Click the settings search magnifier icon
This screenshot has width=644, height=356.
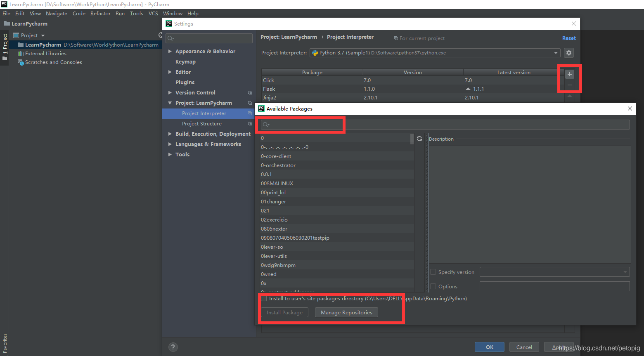coord(171,38)
